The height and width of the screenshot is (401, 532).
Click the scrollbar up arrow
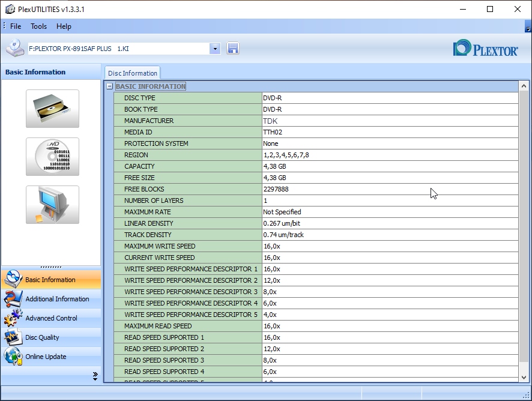click(x=524, y=86)
